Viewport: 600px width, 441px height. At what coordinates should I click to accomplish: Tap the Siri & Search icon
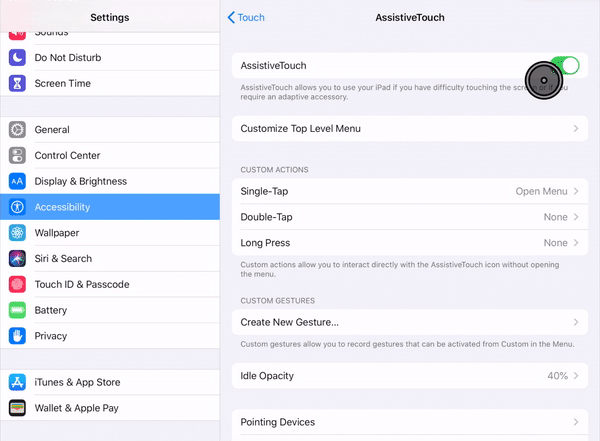click(17, 258)
